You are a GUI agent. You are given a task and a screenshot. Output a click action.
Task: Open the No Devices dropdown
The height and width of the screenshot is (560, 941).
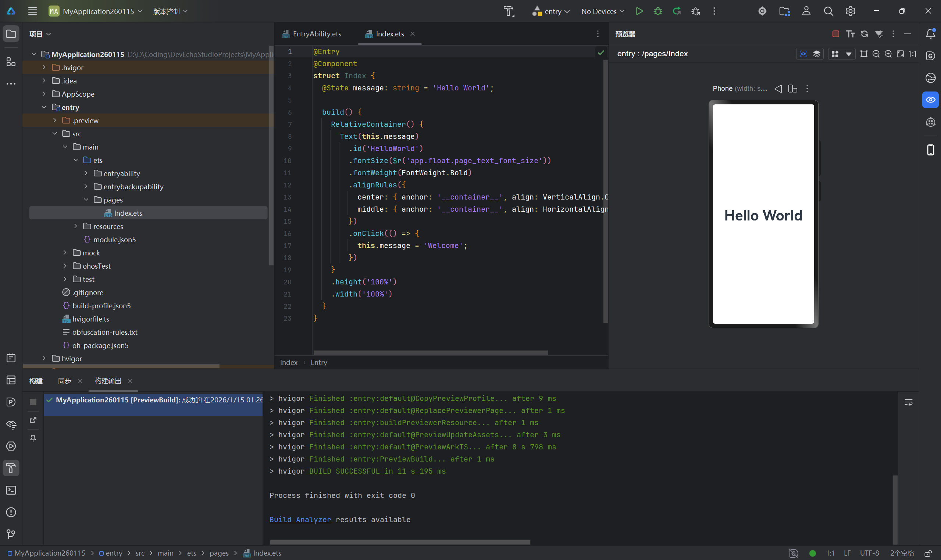[603, 11]
